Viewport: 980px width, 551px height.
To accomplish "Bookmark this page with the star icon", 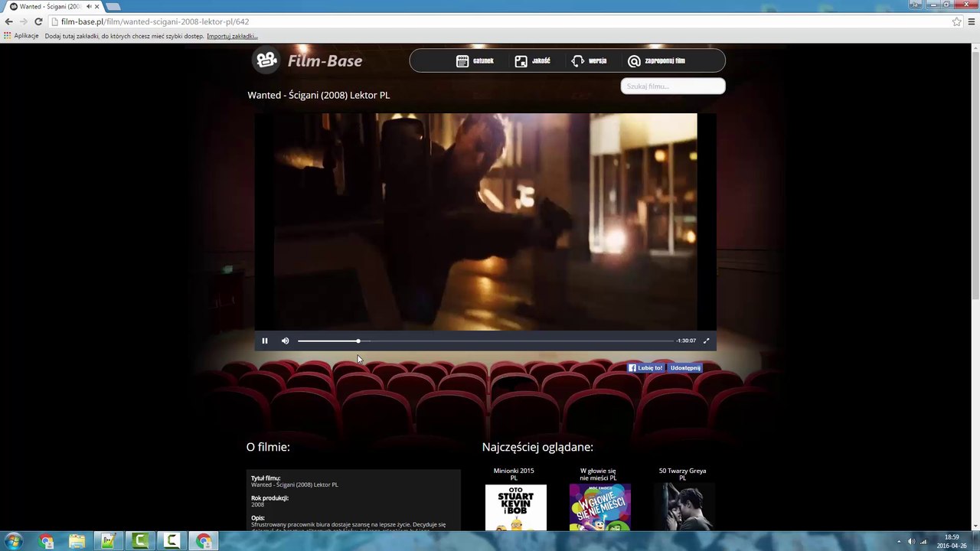I will tap(956, 21).
